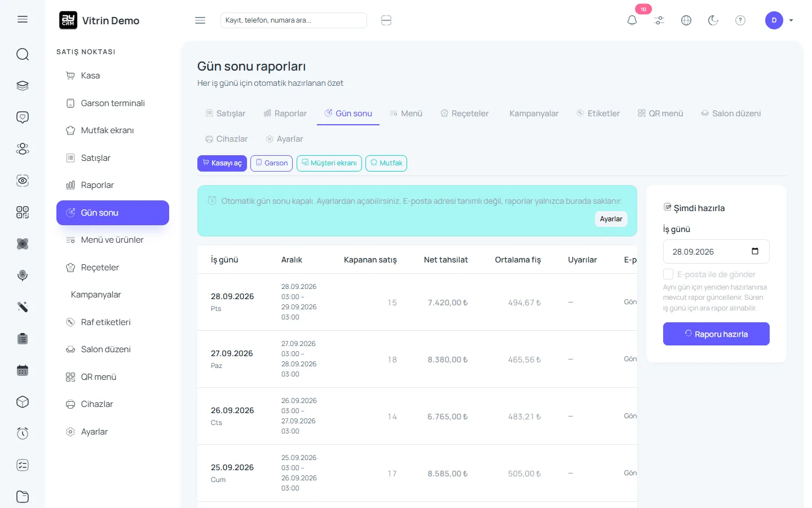812x508 pixels.
Task: Click the hamburger menu icon beside search box
Action: (200, 20)
